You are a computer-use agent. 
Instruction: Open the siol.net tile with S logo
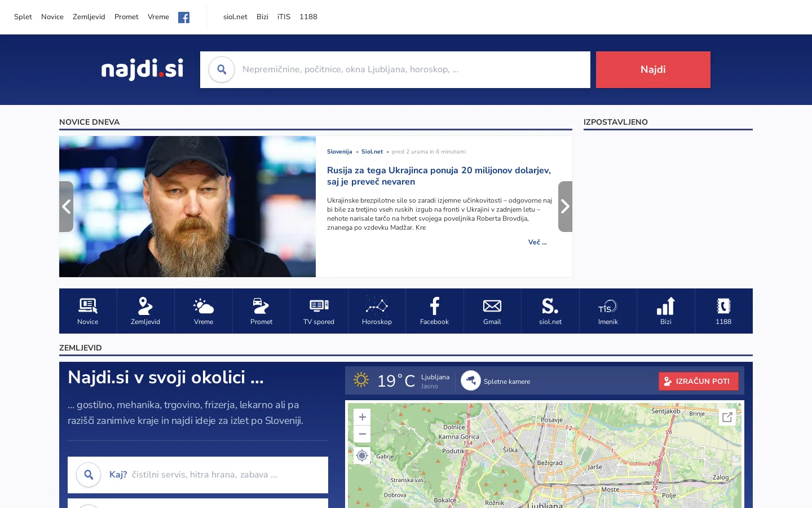[550, 311]
